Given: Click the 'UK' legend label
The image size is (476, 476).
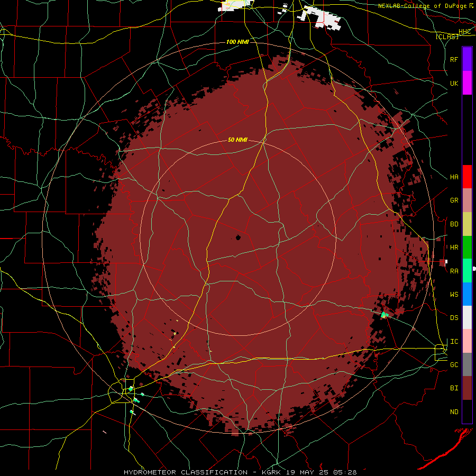Looking at the screenshot, I should pyautogui.click(x=454, y=83).
